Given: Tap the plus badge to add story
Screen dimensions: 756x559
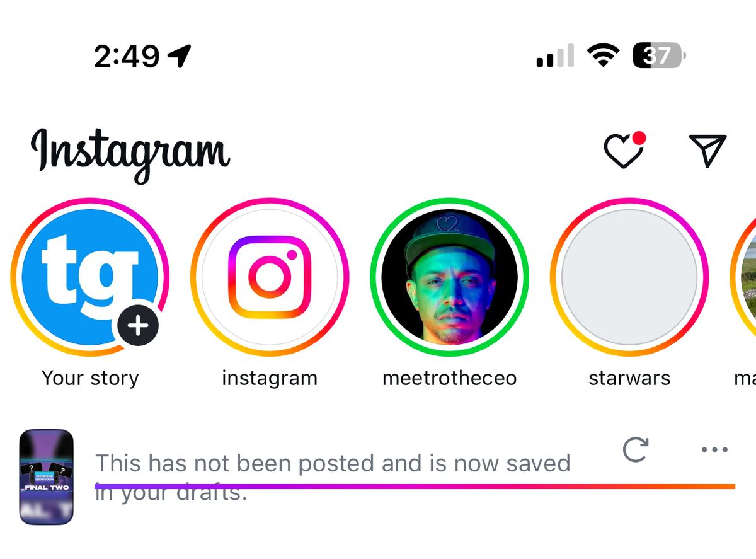Looking at the screenshot, I should (138, 326).
